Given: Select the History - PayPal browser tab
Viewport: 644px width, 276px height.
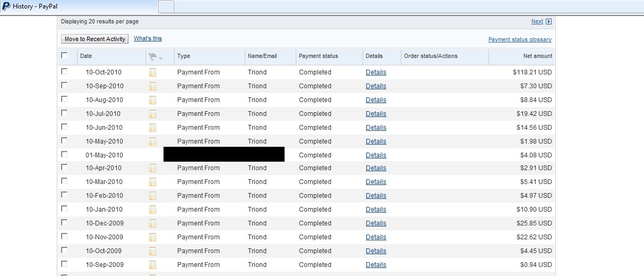Looking at the screenshot, I should tap(79, 6).
